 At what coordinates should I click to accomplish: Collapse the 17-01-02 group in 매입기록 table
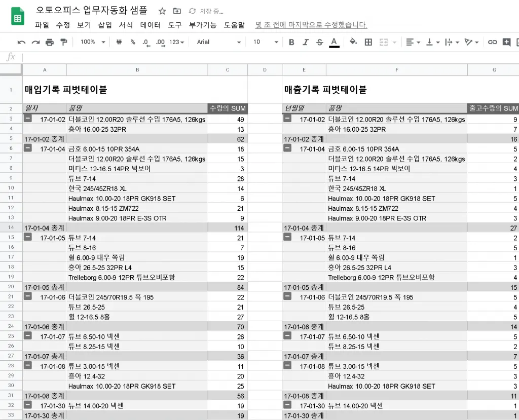pyautogui.click(x=28, y=118)
